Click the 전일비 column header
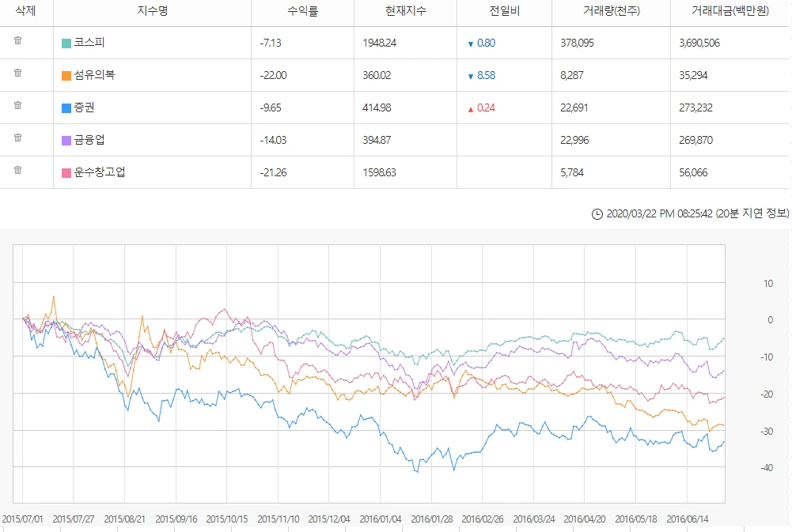Viewport: 792px width, 532px height. pos(505,10)
